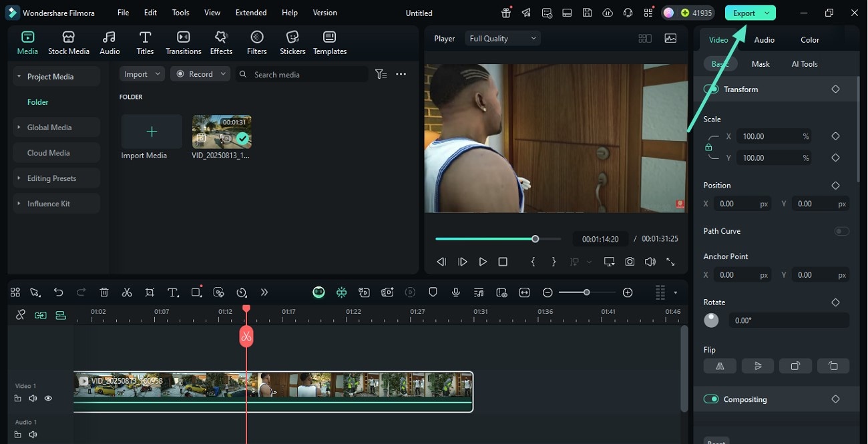The width and height of the screenshot is (868, 444).
Task: Toggle the Transform switch
Action: coord(711,89)
